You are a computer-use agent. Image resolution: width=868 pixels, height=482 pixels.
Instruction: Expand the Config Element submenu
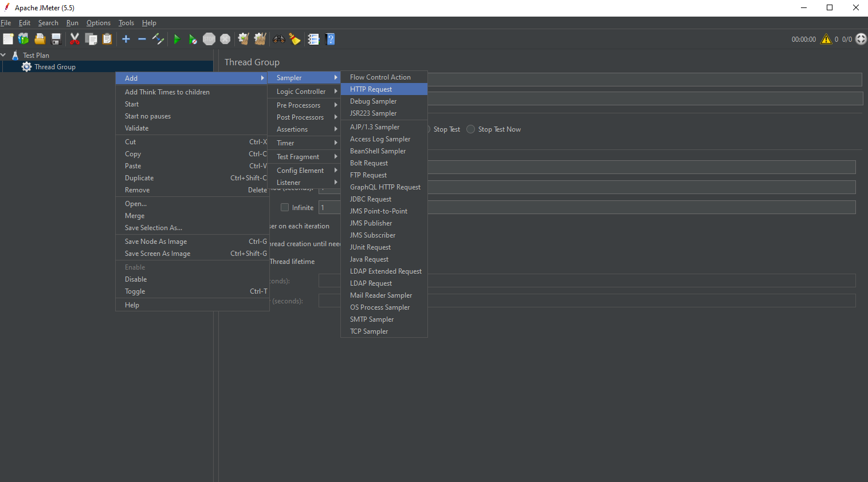click(x=304, y=171)
